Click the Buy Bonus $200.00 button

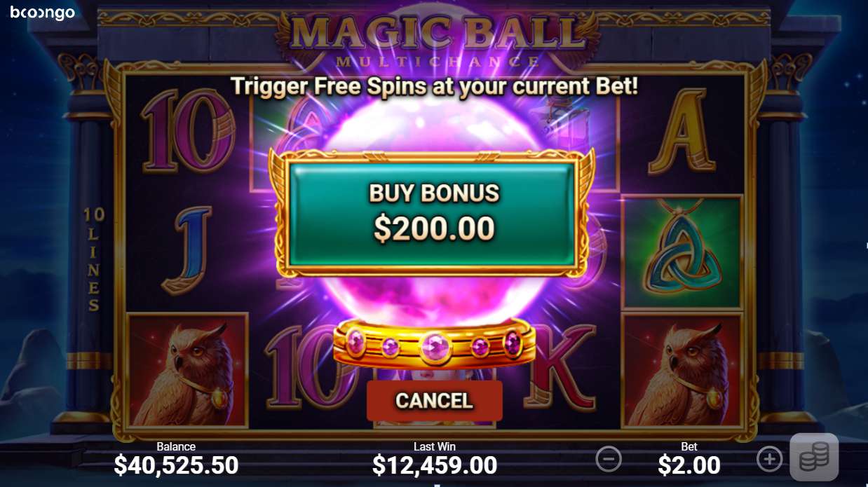click(x=433, y=214)
